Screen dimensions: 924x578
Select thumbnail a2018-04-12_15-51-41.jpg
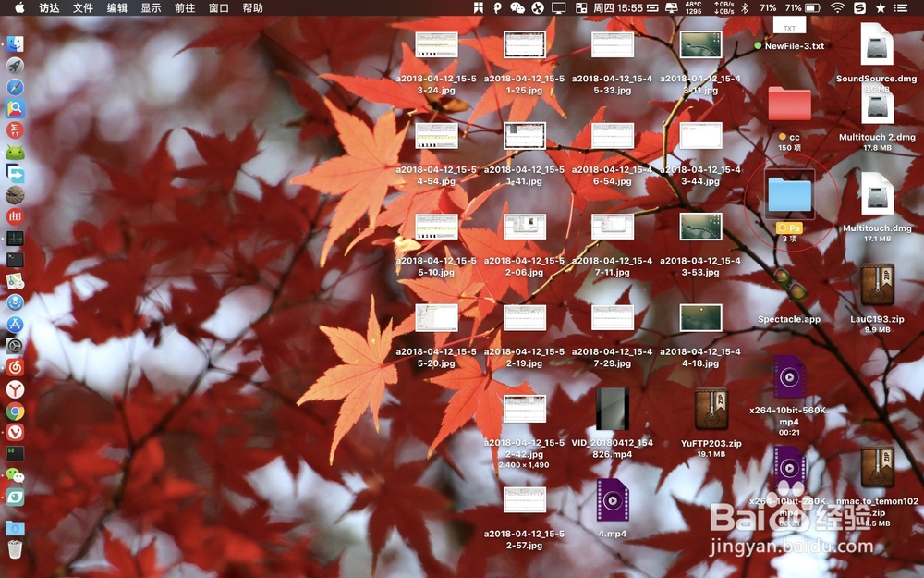524,136
